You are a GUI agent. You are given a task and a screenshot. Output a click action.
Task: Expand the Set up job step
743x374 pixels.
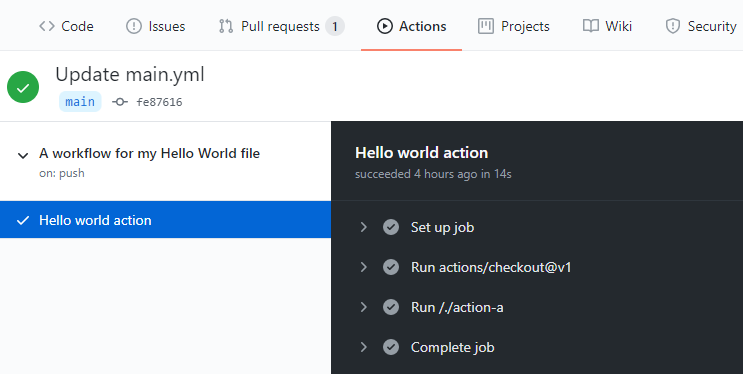[363, 227]
